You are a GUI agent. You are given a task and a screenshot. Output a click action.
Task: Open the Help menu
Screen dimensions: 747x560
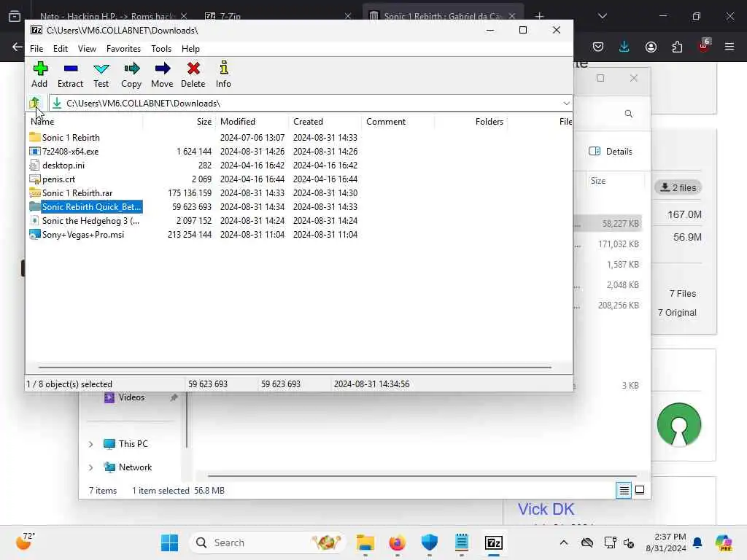click(x=190, y=49)
